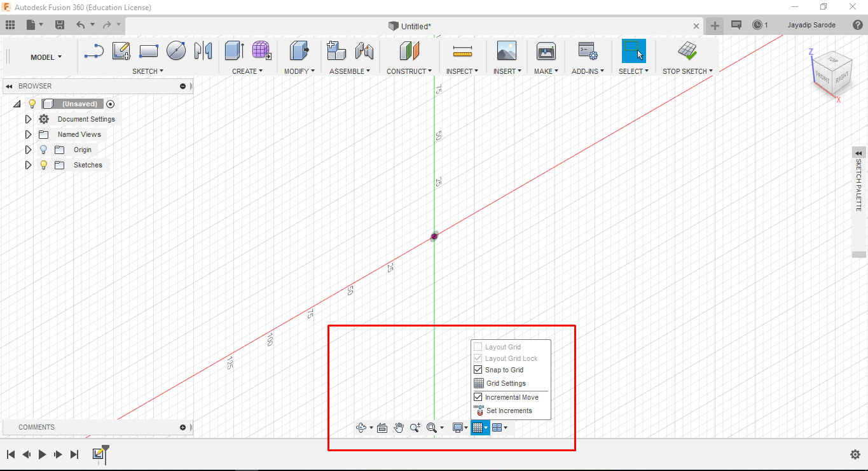Open the MODIFY menu
The height and width of the screenshot is (471, 868).
(299, 71)
